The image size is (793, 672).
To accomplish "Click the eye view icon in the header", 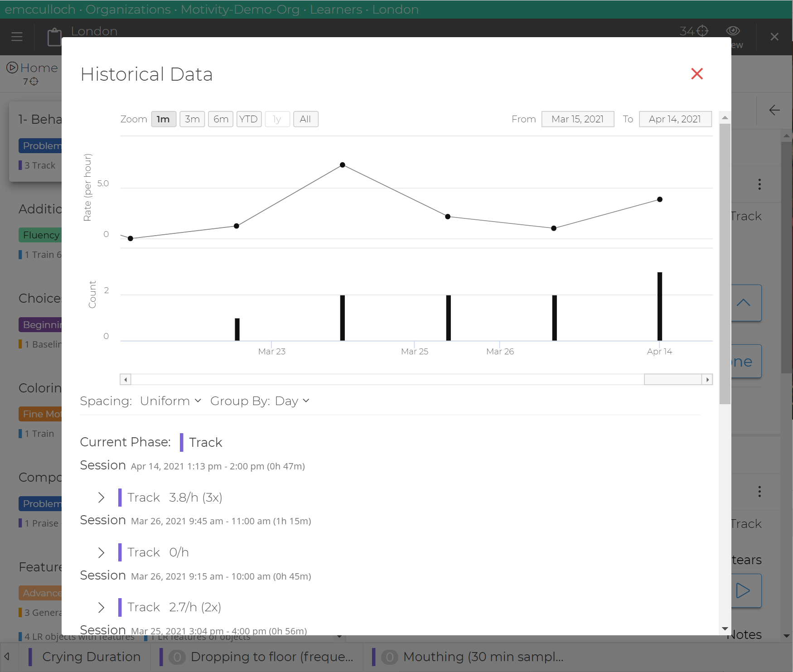I will [x=733, y=31].
